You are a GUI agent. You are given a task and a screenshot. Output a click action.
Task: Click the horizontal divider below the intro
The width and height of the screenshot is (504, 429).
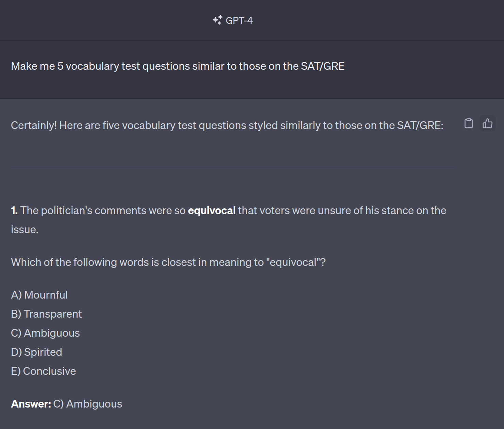pos(233,167)
